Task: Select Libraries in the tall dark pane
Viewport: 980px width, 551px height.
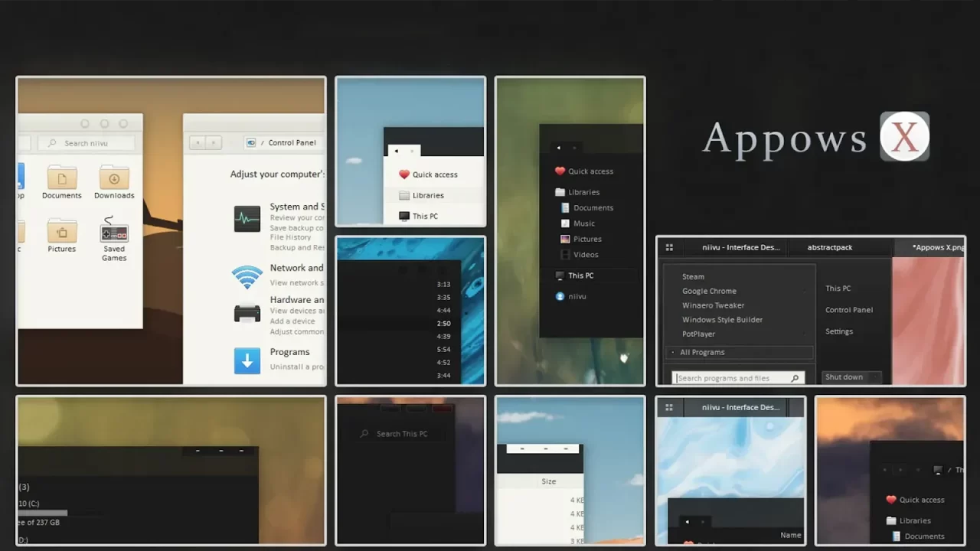Action: click(x=577, y=192)
